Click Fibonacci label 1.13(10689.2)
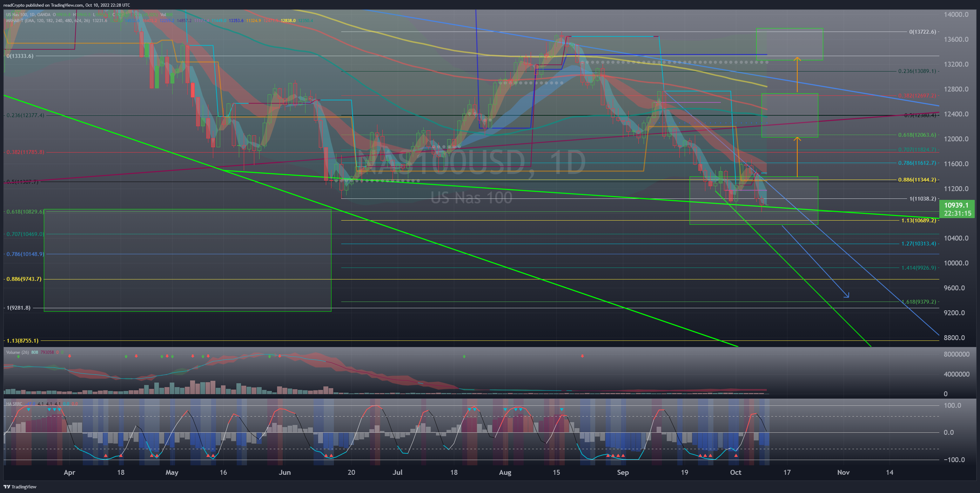The width and height of the screenshot is (980, 493). (x=918, y=220)
